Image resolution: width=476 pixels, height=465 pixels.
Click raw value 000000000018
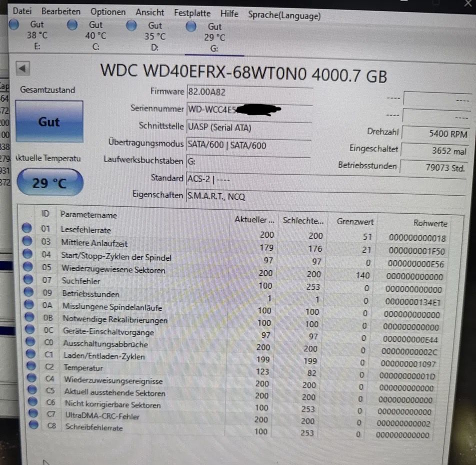coord(417,238)
